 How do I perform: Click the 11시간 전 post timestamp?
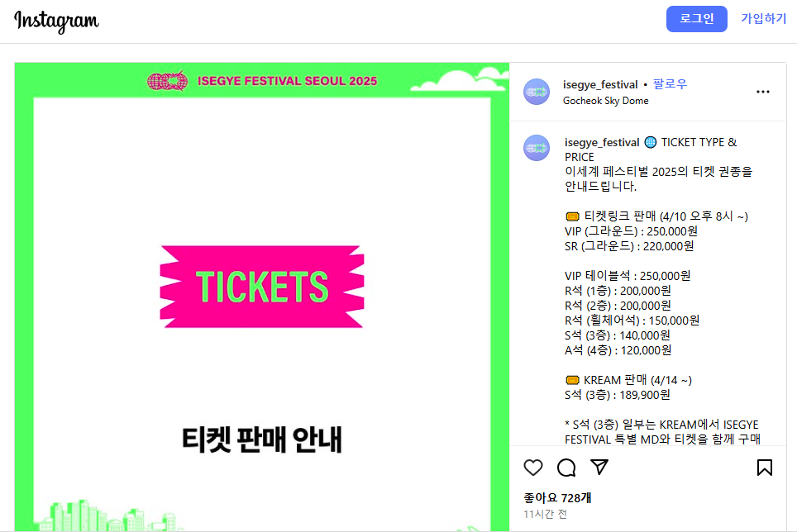(545, 514)
